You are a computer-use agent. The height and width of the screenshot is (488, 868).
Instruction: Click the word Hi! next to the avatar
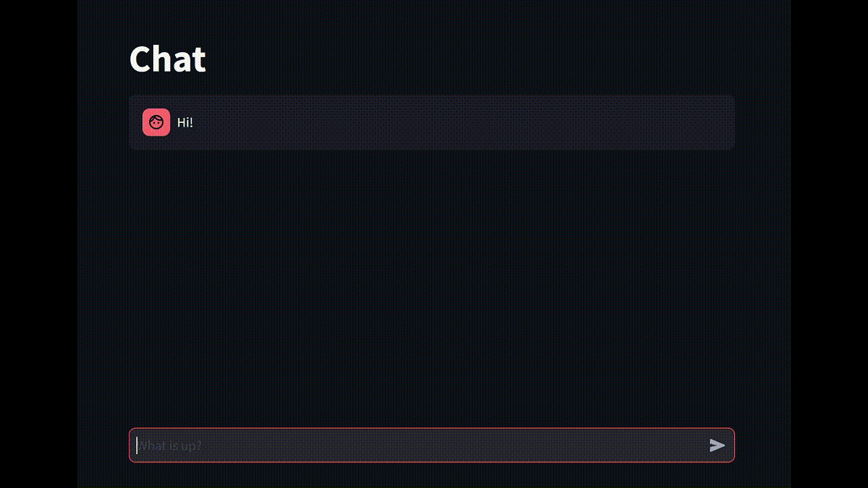click(185, 122)
